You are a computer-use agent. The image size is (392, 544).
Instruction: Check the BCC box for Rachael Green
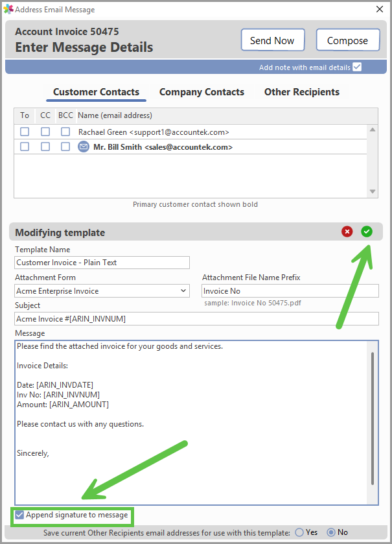(x=65, y=132)
